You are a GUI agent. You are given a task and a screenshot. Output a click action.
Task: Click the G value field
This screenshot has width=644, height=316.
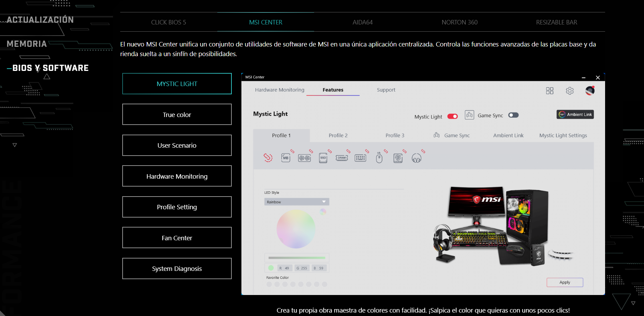click(302, 268)
